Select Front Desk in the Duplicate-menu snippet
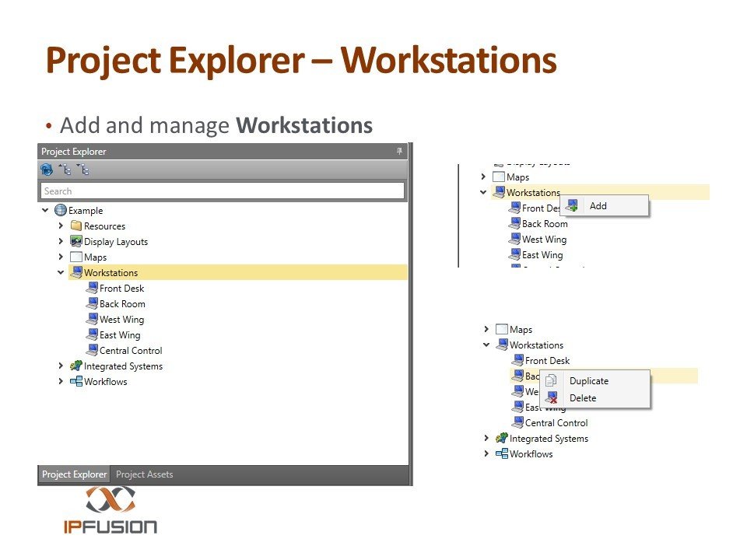 (x=547, y=361)
